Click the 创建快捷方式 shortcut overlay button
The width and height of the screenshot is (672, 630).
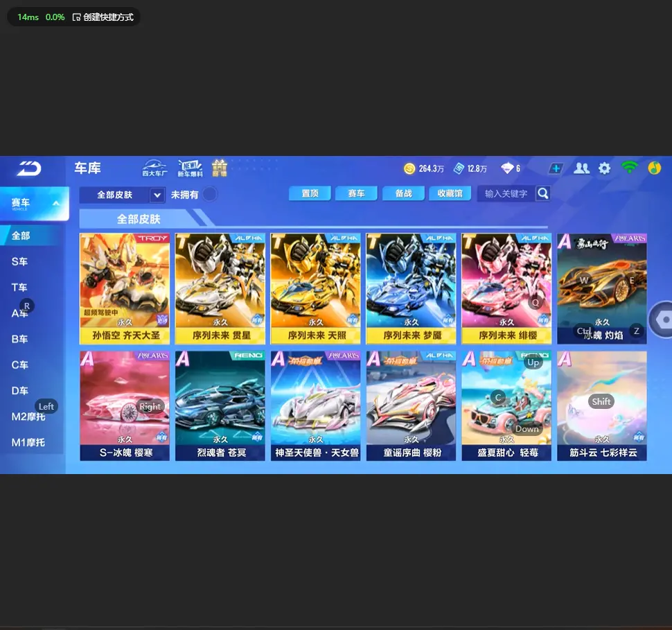coord(103,17)
